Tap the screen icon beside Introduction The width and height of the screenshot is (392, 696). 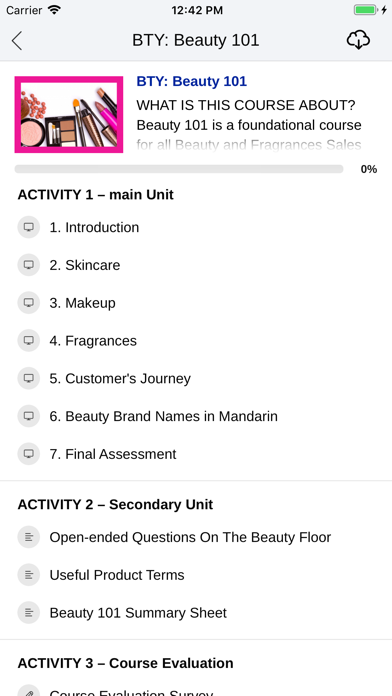tap(29, 227)
